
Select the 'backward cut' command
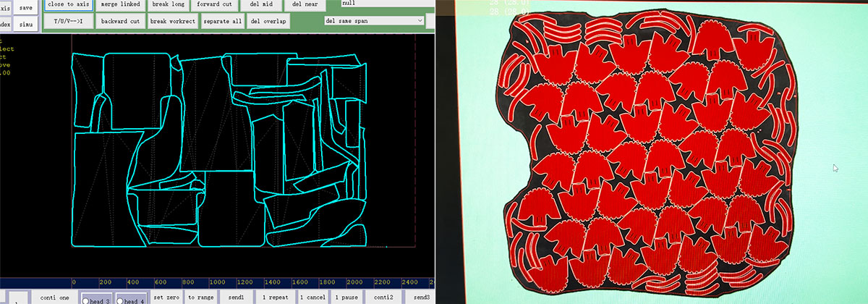pyautogui.click(x=120, y=22)
